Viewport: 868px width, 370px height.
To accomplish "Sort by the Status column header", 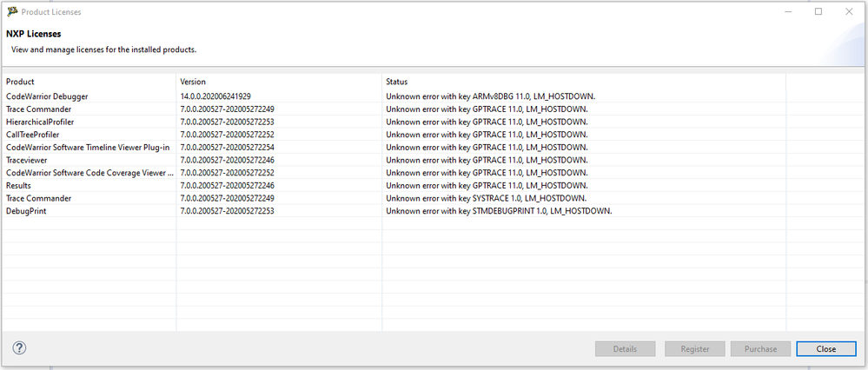I will point(584,82).
